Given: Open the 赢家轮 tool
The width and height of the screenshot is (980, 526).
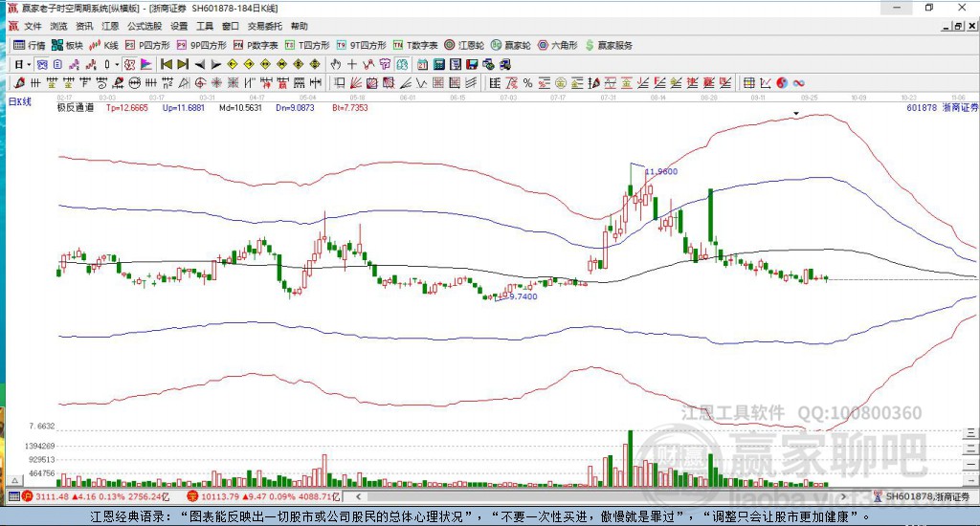Looking at the screenshot, I should (x=511, y=45).
